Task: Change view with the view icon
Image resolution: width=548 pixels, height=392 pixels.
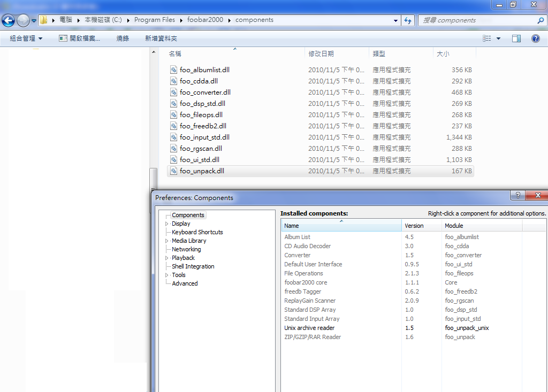Action: pos(487,39)
